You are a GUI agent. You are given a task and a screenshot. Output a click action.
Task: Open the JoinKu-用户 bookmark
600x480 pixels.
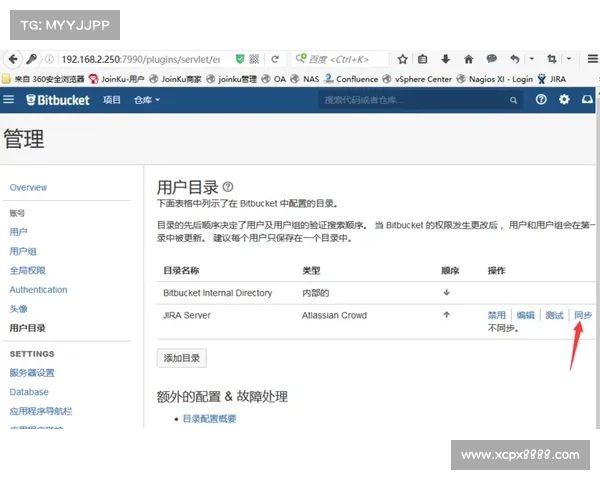point(117,79)
